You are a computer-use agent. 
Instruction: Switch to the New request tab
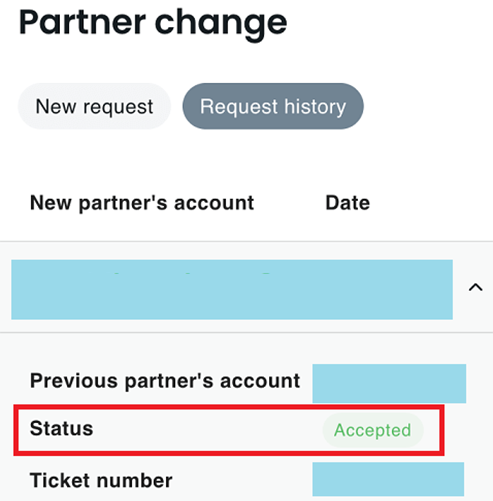94,106
